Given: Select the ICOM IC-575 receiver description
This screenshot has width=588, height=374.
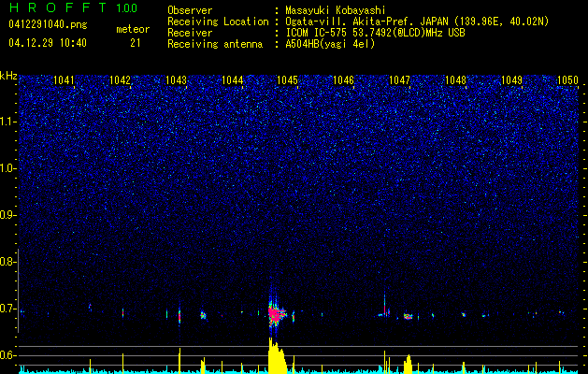Looking at the screenshot, I should tap(375, 33).
